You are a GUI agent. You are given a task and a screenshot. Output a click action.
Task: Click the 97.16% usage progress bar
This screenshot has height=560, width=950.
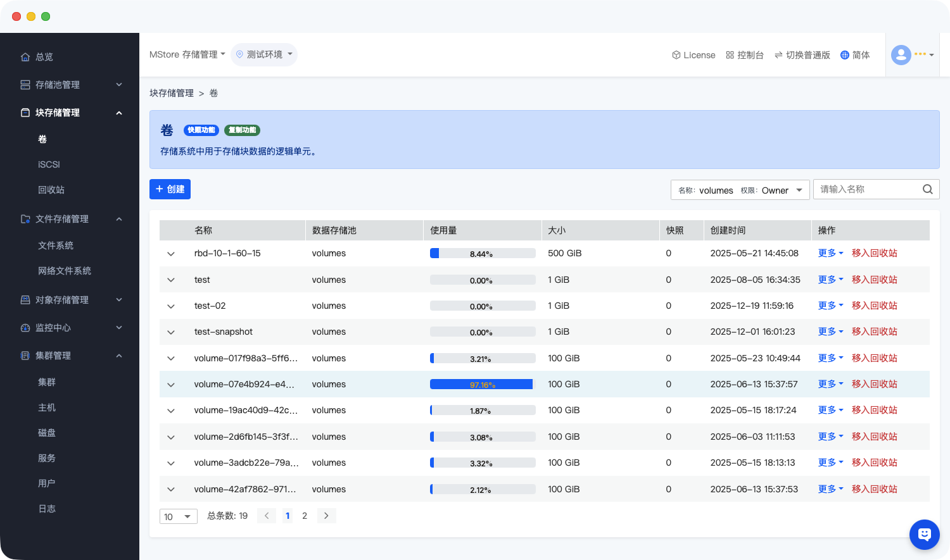click(x=482, y=384)
